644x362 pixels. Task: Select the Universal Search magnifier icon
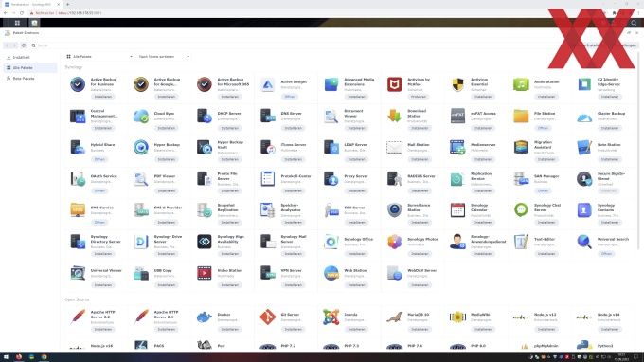coord(584,242)
